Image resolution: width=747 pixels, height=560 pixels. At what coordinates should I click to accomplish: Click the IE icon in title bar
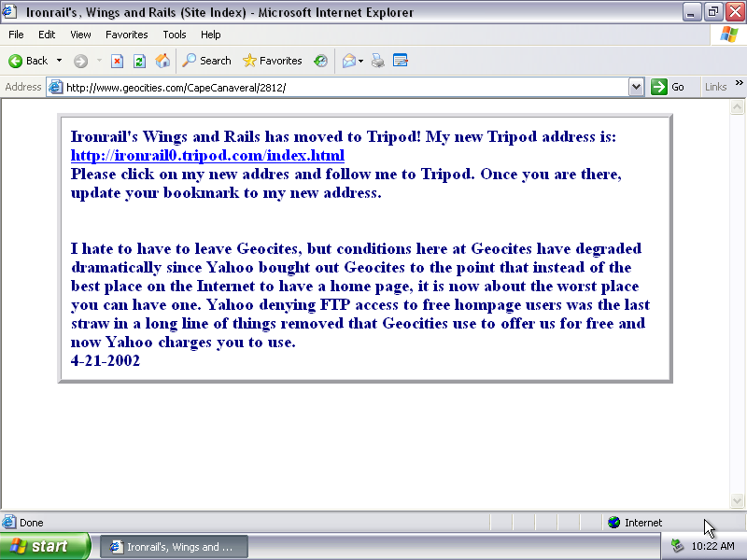point(9,12)
